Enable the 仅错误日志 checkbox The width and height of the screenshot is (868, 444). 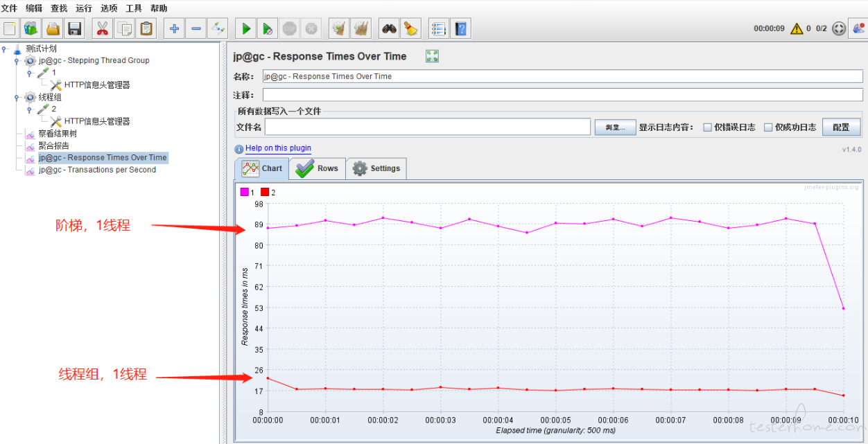pos(708,127)
